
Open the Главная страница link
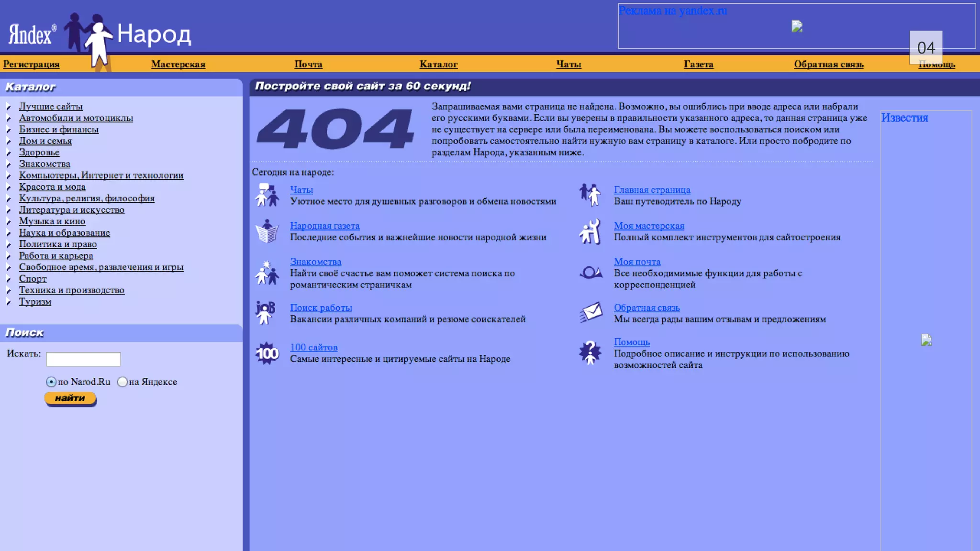coord(652,190)
